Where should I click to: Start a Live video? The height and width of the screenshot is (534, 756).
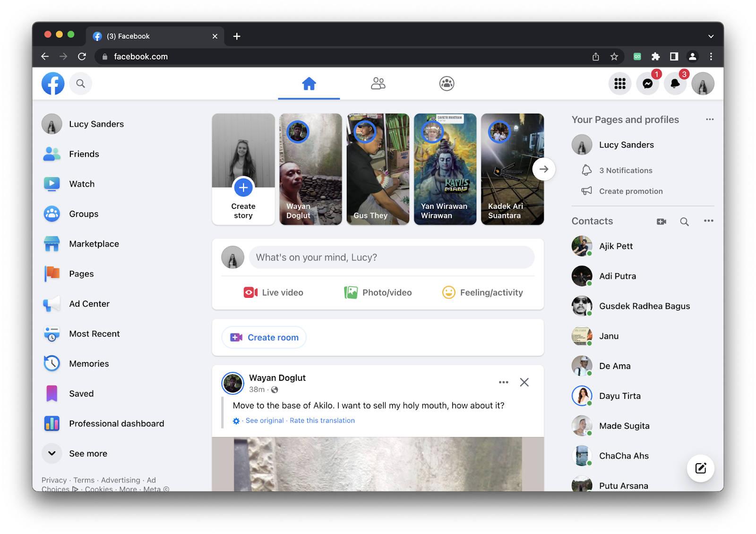pos(274,293)
